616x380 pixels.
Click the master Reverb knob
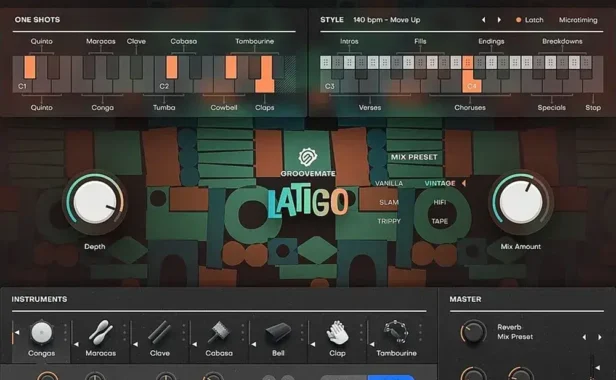(473, 332)
